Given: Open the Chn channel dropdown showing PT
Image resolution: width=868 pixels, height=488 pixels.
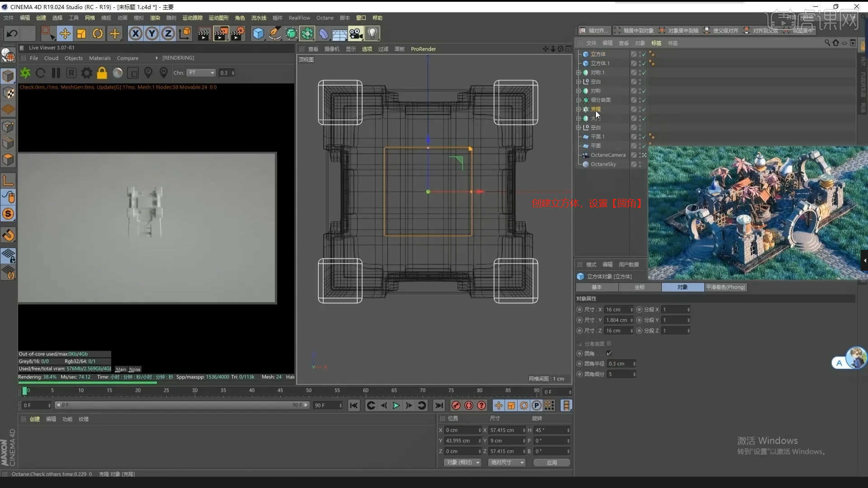Looking at the screenshot, I should (201, 72).
